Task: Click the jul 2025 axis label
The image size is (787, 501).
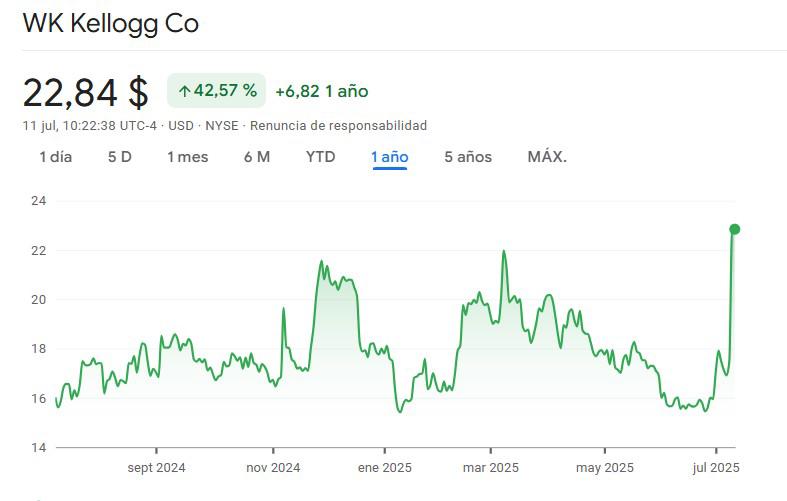Action: point(716,468)
